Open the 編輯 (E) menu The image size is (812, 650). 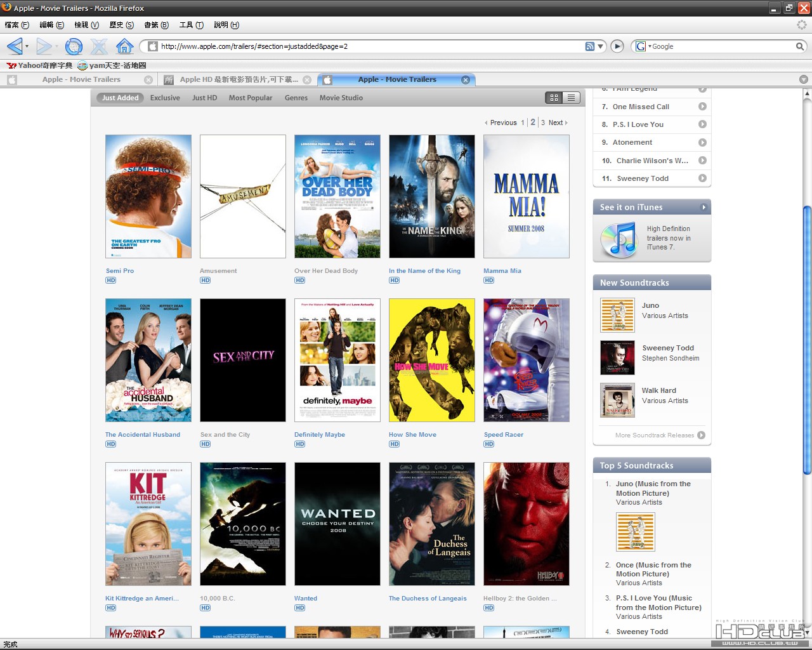coord(51,25)
